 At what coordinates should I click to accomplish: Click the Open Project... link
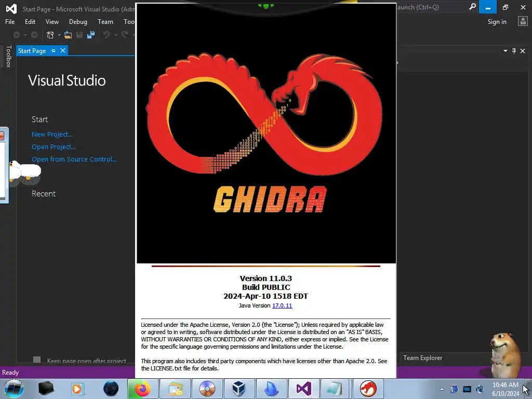54,147
